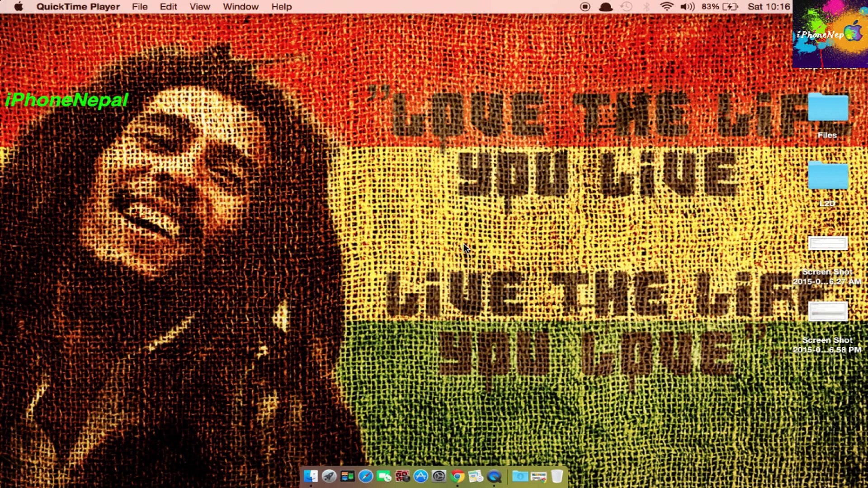Open System Preferences from the Dock

439,476
